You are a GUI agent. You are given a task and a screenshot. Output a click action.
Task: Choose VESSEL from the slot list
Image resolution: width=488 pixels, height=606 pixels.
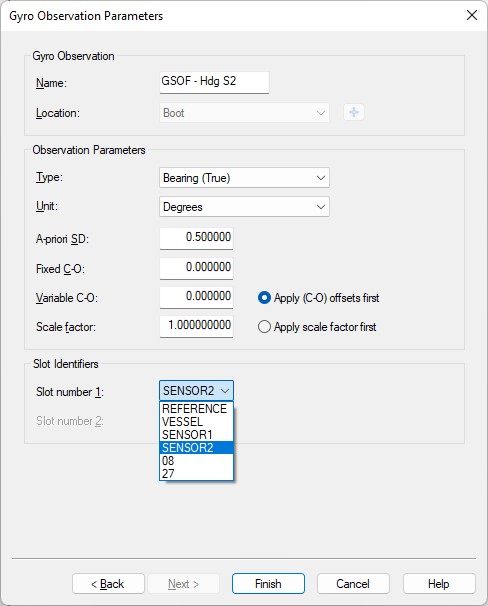[196, 422]
